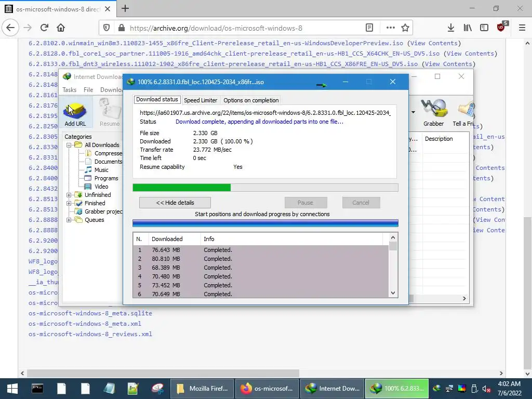Toggle reader view icon in address bar
This screenshot has height=399, width=532.
click(x=369, y=28)
